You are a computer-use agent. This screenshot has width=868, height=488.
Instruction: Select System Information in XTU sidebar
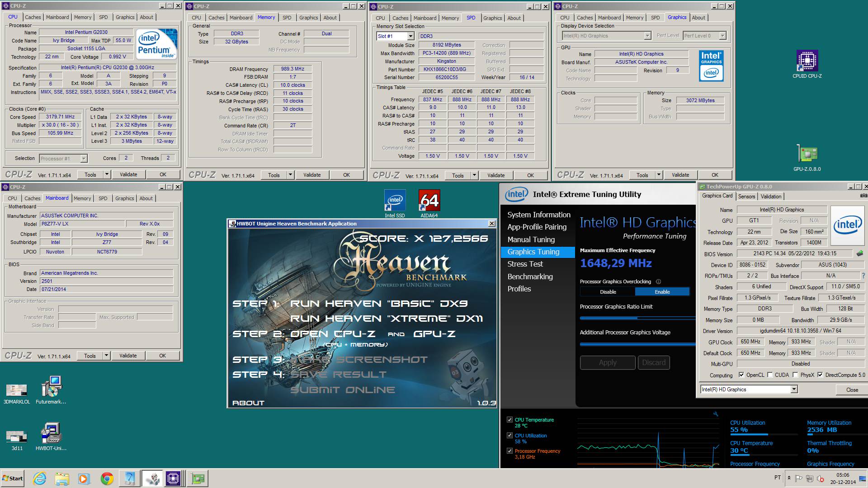coord(538,215)
